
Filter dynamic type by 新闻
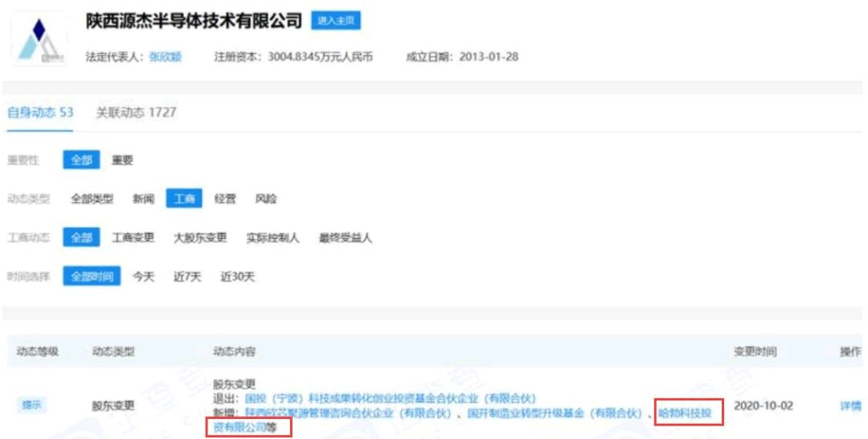click(x=143, y=199)
